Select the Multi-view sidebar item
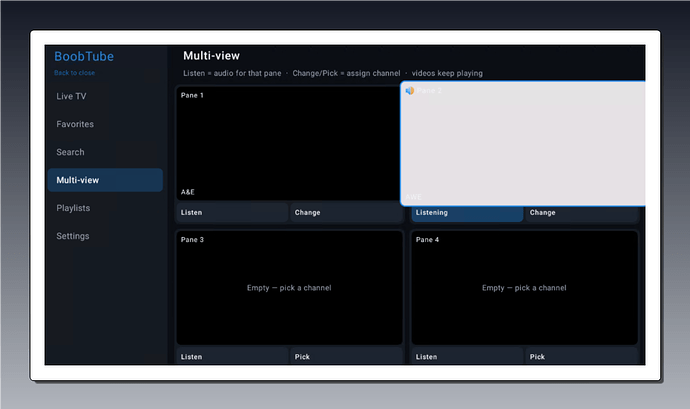690x409 pixels. 105,180
